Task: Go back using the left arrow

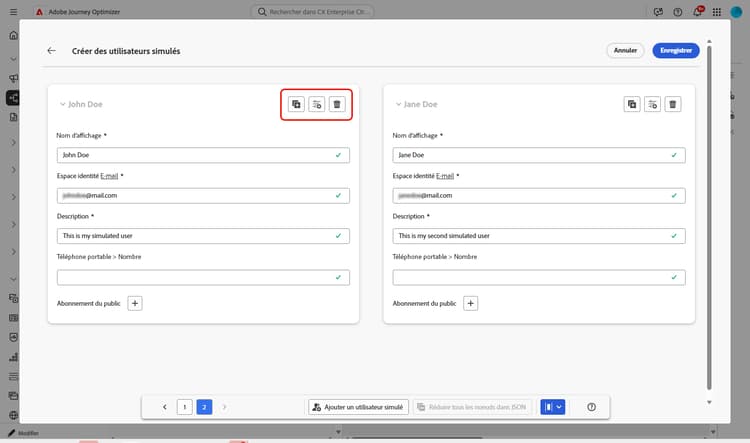Action: tap(52, 51)
